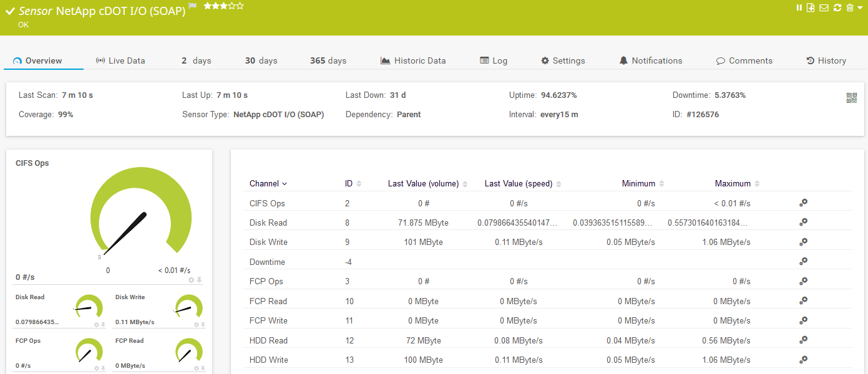Delete the sensor using trash icon

tap(849, 7)
